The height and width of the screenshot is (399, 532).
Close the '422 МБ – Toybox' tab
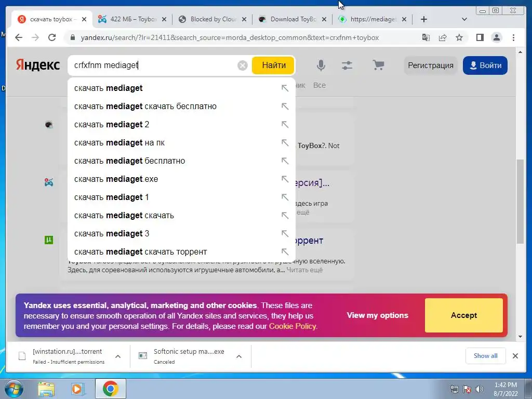point(164,19)
